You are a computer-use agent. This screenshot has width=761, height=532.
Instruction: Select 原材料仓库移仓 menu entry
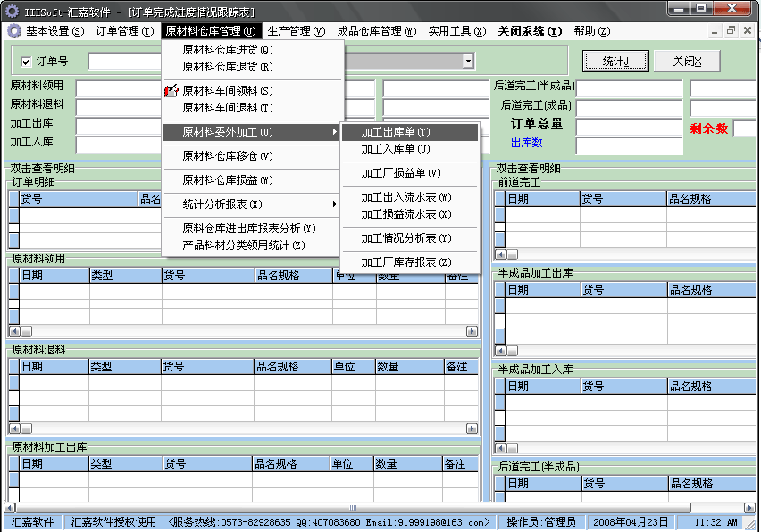point(253,155)
